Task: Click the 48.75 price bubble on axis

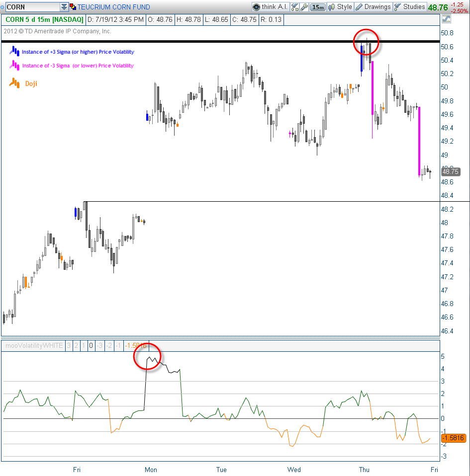Action: (x=451, y=171)
